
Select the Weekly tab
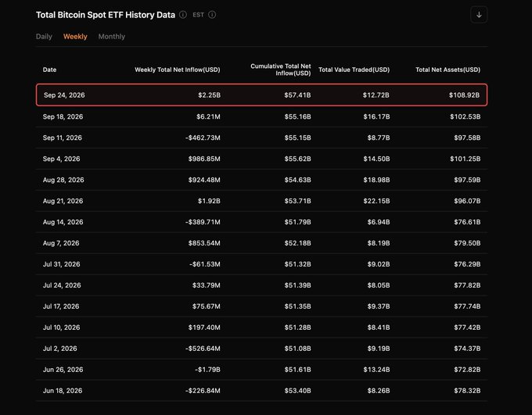(75, 36)
